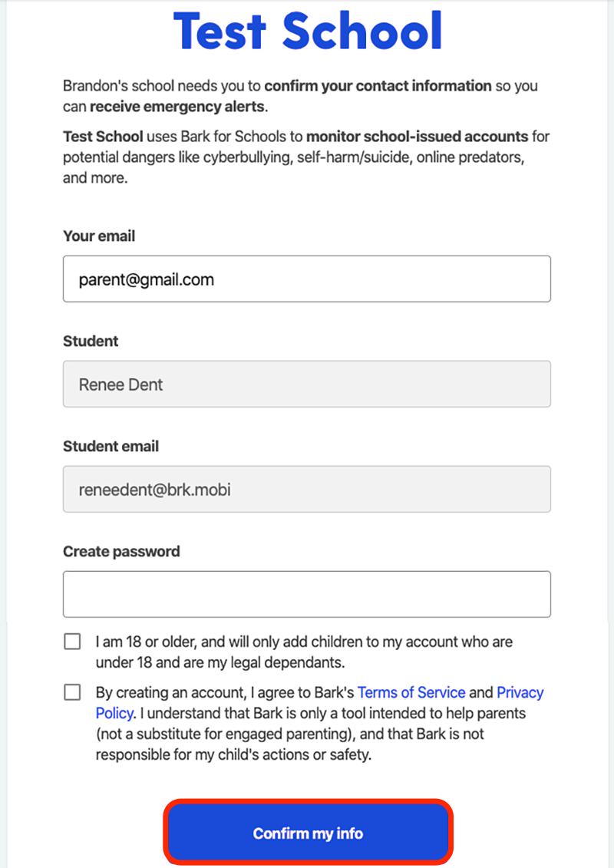Click the Your email input field
Screen dimensions: 614x868
pos(307,279)
